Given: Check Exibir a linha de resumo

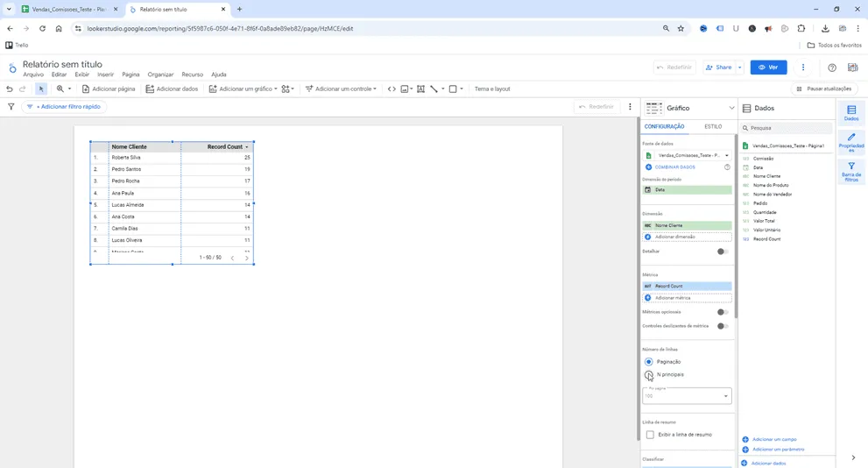Looking at the screenshot, I should pyautogui.click(x=651, y=435).
